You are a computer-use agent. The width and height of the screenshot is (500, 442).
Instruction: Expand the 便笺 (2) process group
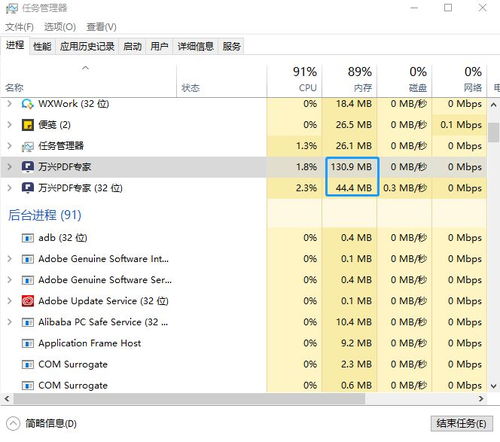point(9,125)
